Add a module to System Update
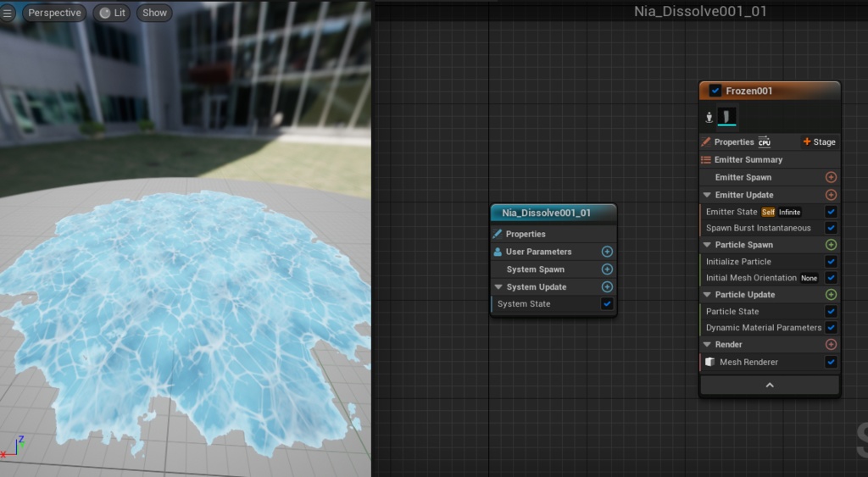 [607, 287]
